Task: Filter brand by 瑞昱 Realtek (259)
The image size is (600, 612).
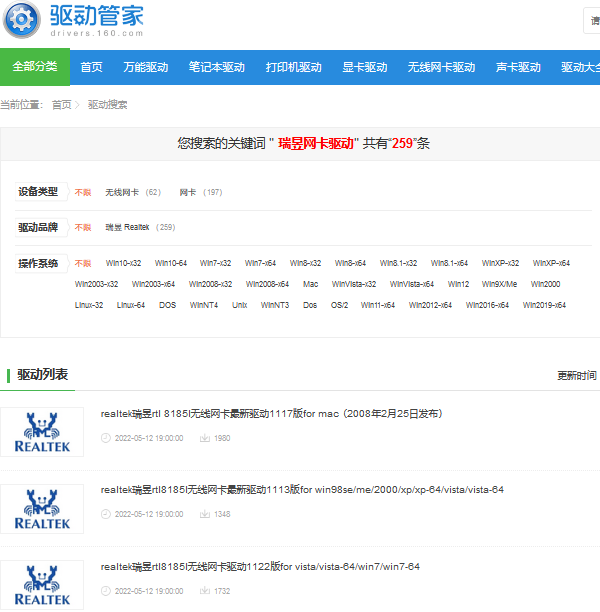Action: 140,227
